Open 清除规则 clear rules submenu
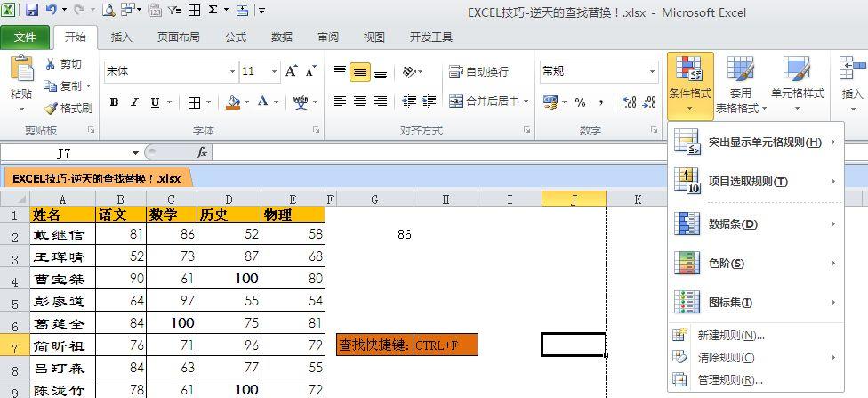This screenshot has height=398, width=868. (x=756, y=358)
